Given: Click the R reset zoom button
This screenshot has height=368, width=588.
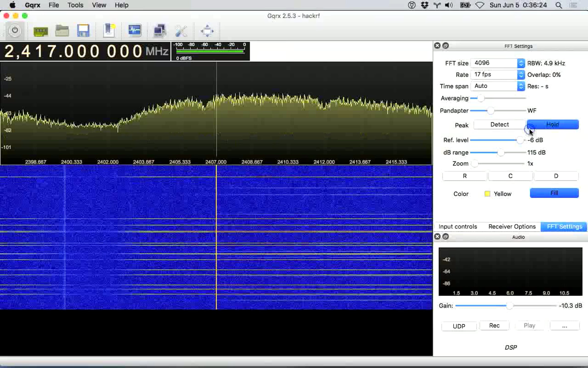Looking at the screenshot, I should (x=465, y=176).
